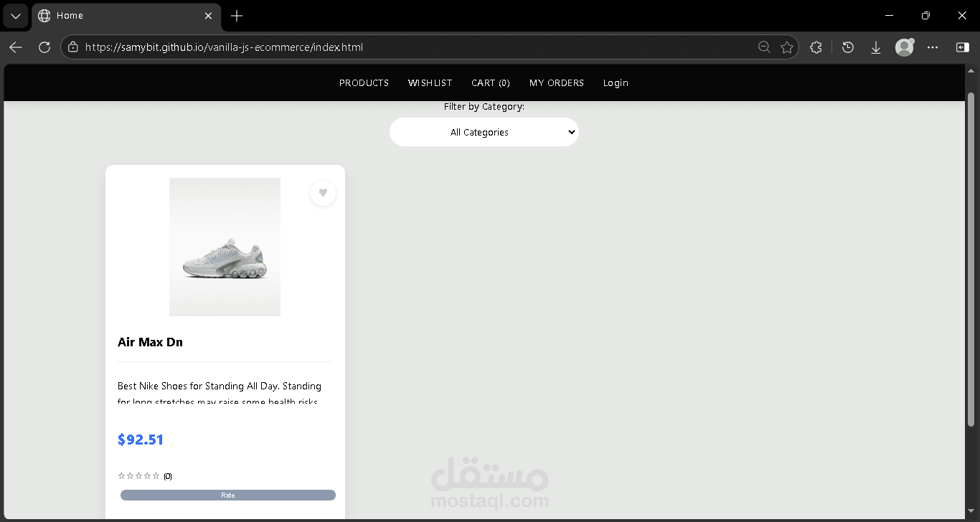Open browsing history icon
This screenshot has width=980, height=522.
[x=847, y=47]
